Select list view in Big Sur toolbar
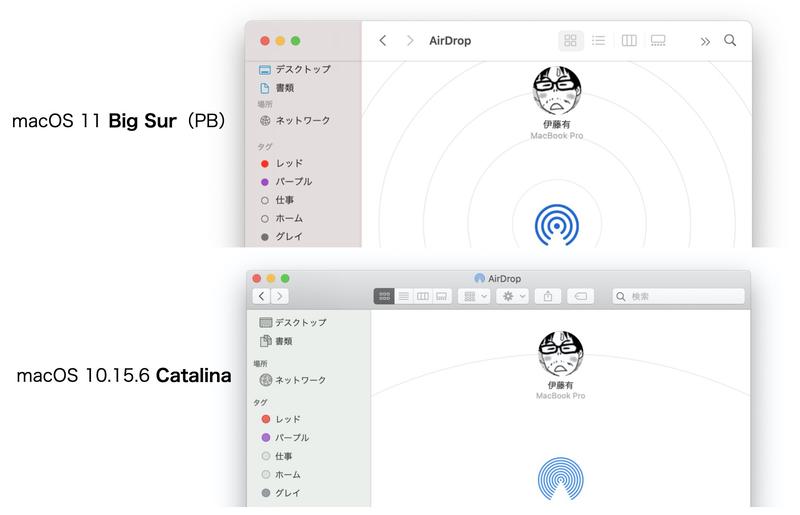The height and width of the screenshot is (515, 800). click(598, 40)
